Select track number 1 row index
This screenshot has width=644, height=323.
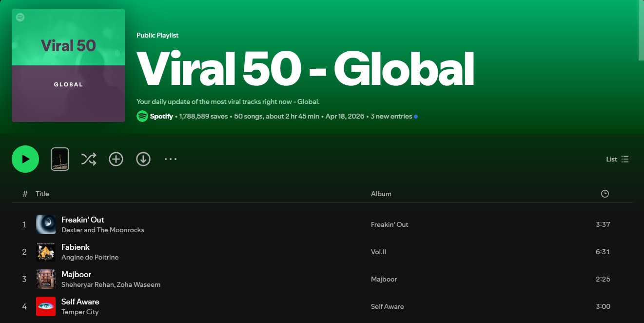pyautogui.click(x=24, y=224)
